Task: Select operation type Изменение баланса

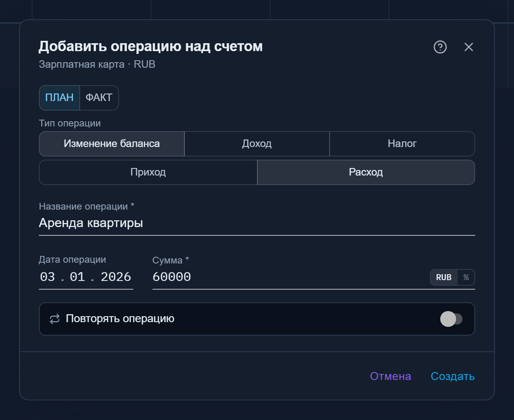Action: [x=112, y=144]
